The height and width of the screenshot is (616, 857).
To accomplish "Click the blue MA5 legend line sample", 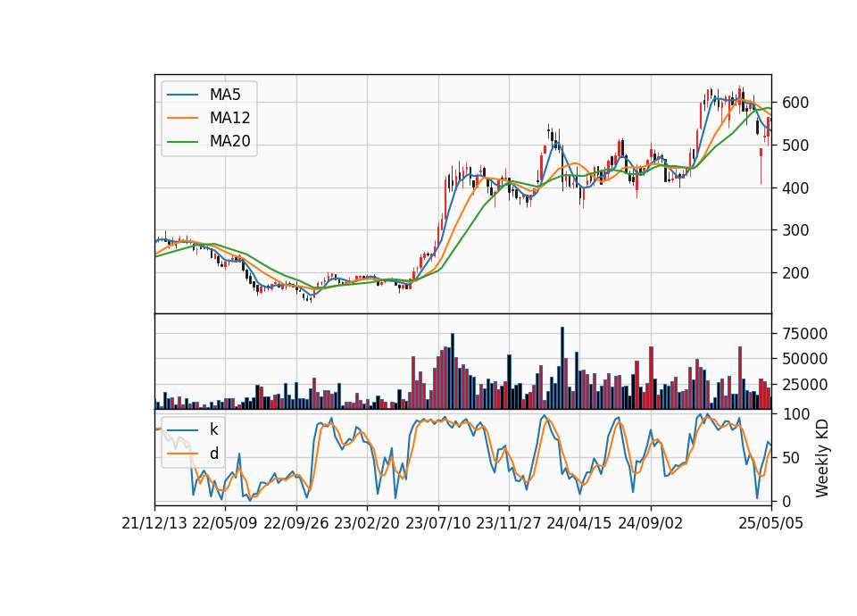I will click(x=182, y=95).
